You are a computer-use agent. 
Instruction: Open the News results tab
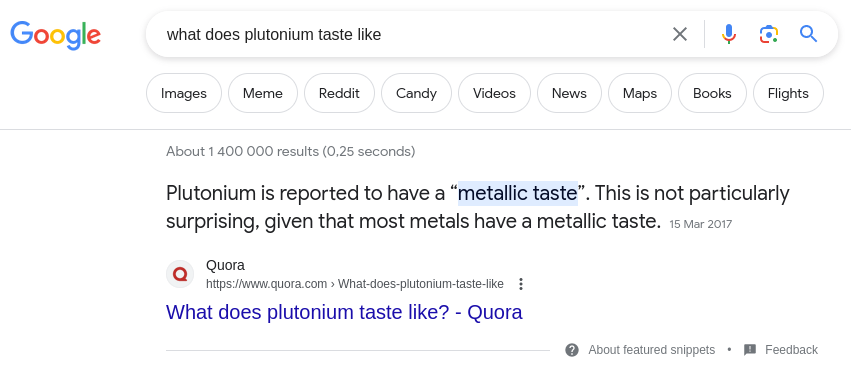point(569,93)
